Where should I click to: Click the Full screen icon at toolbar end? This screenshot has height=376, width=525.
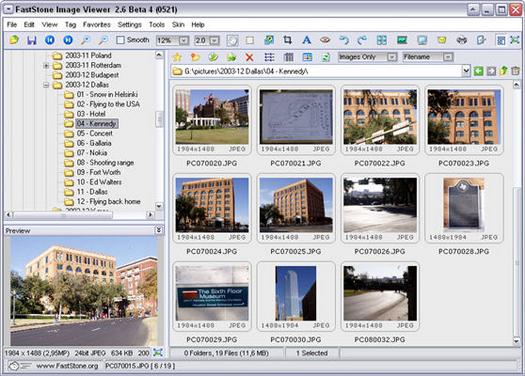[515, 40]
